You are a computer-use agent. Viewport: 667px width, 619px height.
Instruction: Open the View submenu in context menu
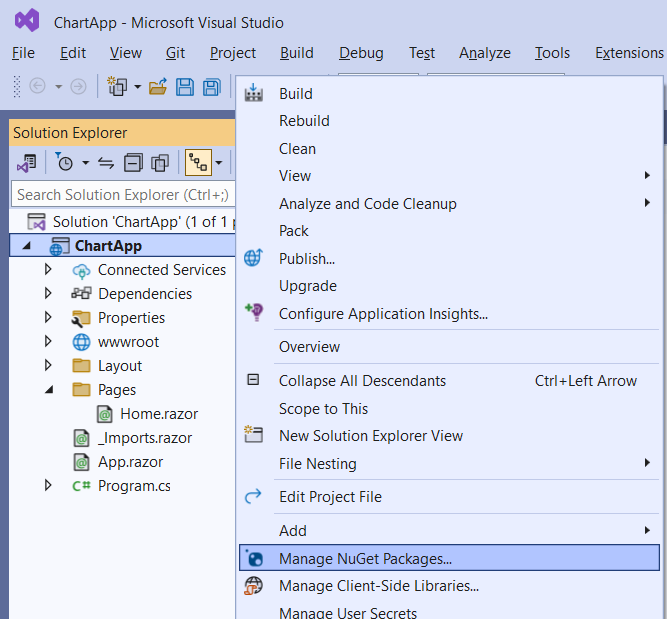click(x=449, y=176)
